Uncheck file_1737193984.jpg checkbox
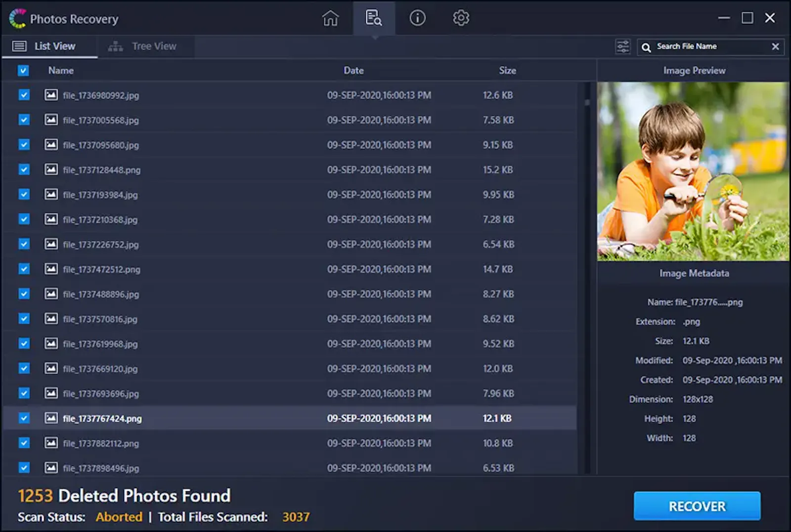791x532 pixels. click(24, 194)
